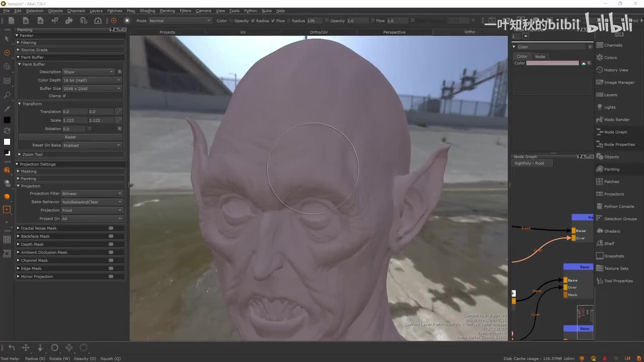Open the brush Mode dropdown
Image resolution: width=644 pixels, height=362 pixels.
tap(180, 21)
